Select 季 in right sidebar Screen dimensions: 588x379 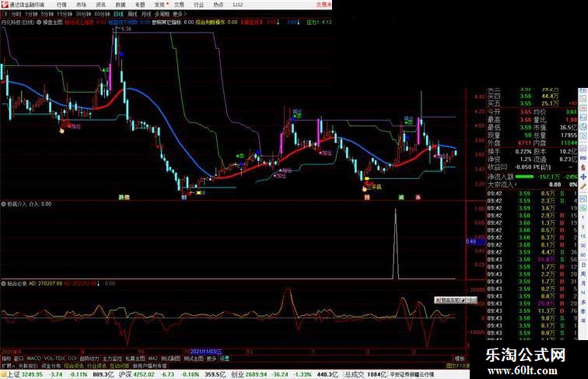(584, 311)
